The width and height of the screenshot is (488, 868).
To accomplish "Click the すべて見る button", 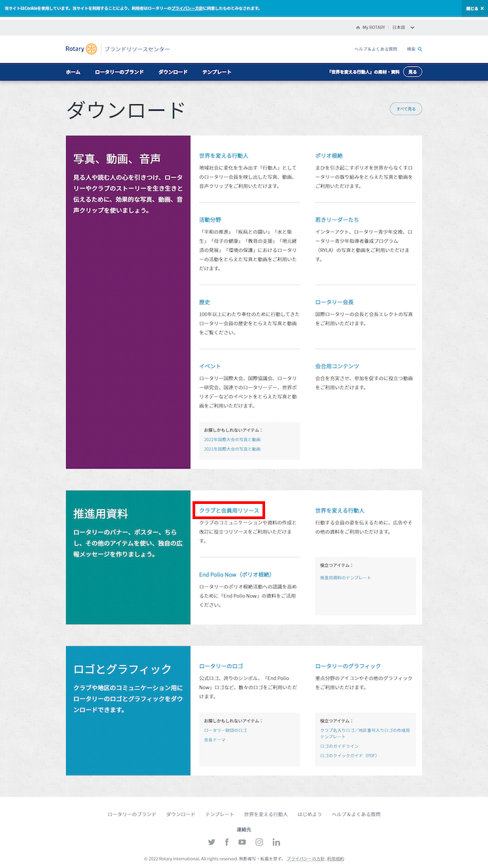I will [406, 109].
